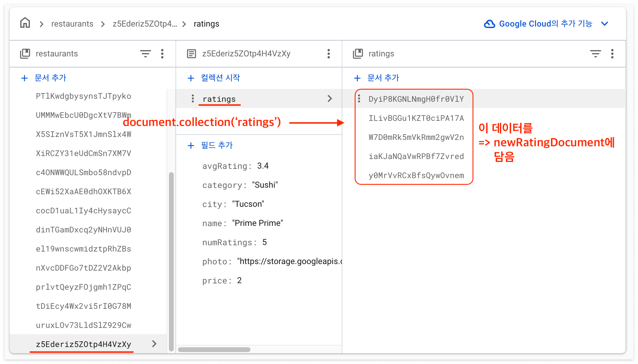The image size is (638, 364).
Task: Expand Google Cloud extra features dropdown
Action: click(605, 24)
